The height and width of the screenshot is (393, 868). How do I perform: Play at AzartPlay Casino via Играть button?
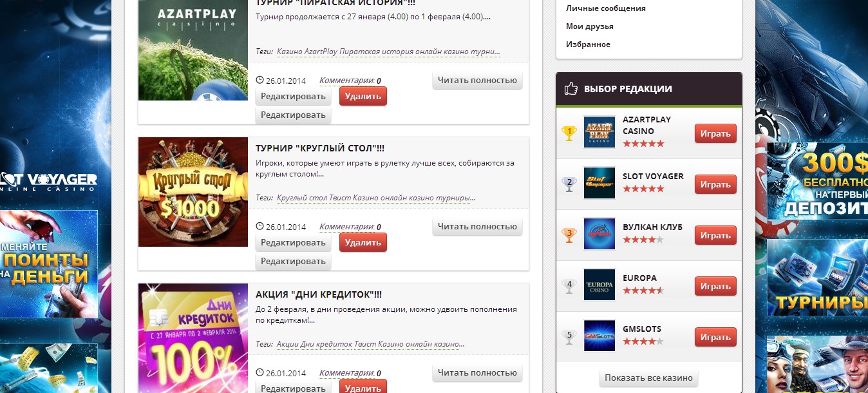click(x=715, y=133)
